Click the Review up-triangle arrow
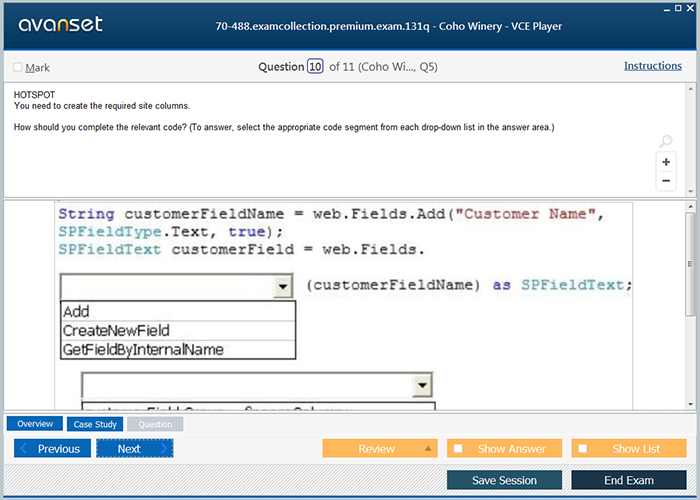Viewport: 700px width, 500px height. click(428, 448)
